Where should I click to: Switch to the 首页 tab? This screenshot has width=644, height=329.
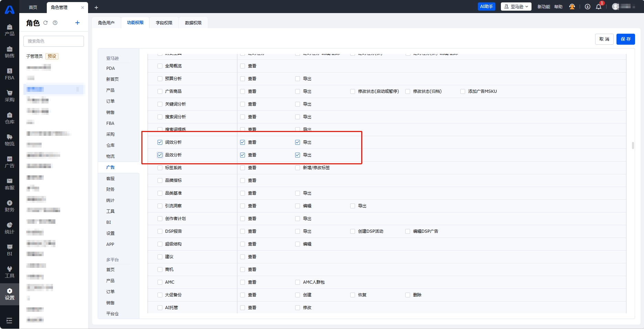[x=33, y=8]
